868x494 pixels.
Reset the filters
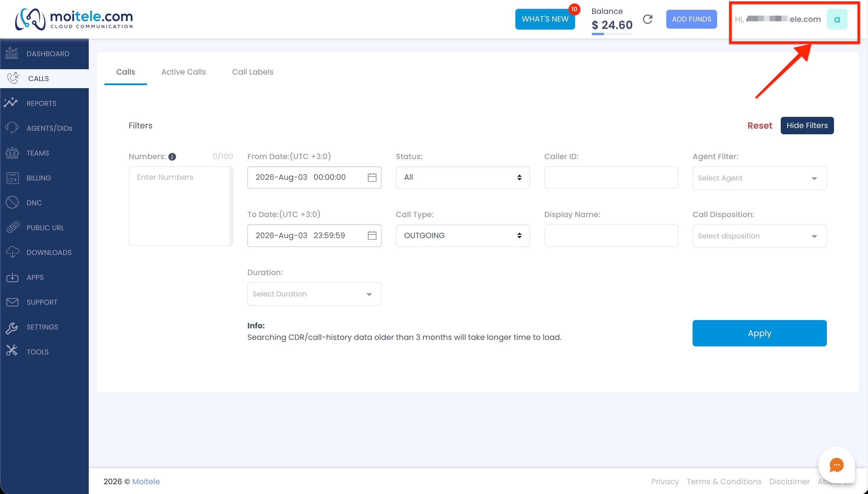pyautogui.click(x=760, y=125)
